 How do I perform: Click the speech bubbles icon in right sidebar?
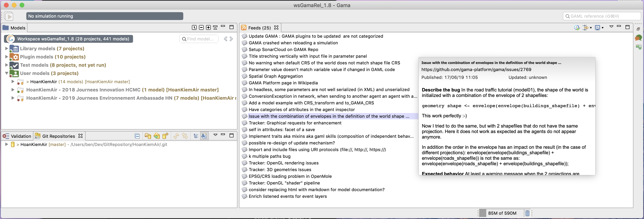point(639,38)
